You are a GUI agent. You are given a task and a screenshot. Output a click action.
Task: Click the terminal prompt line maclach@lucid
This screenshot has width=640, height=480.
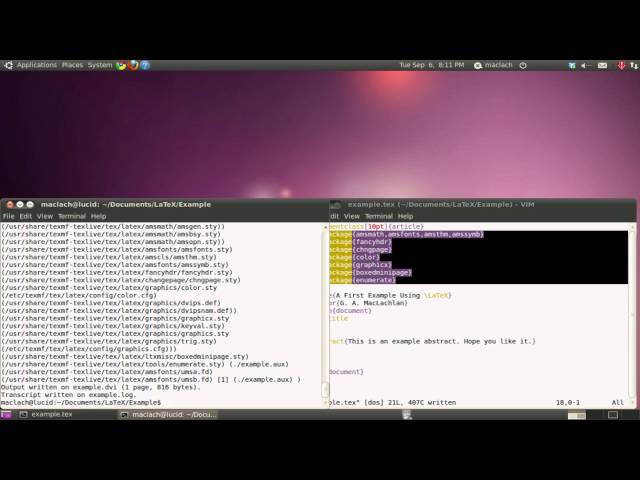81,402
